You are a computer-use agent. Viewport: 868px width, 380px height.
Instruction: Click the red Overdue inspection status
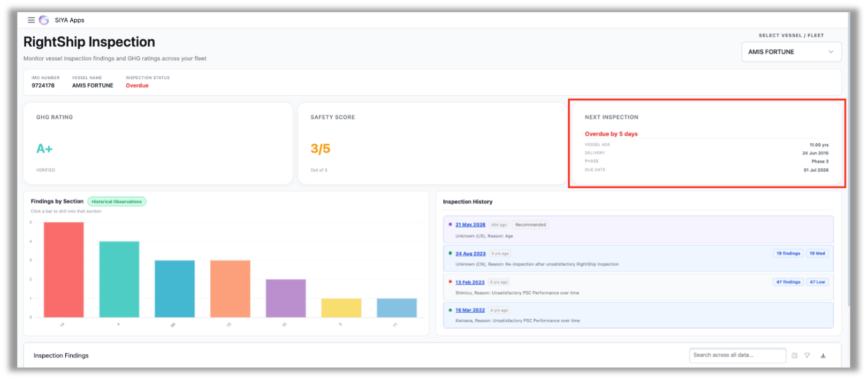137,86
